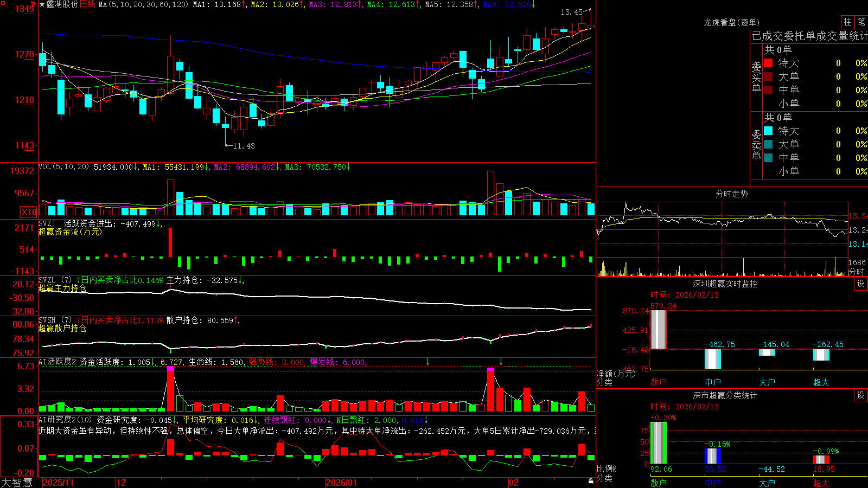The image size is (868, 488).
Task: Click the 870.24 bar value in 深圳超赢实时监控
Action: tap(663, 306)
